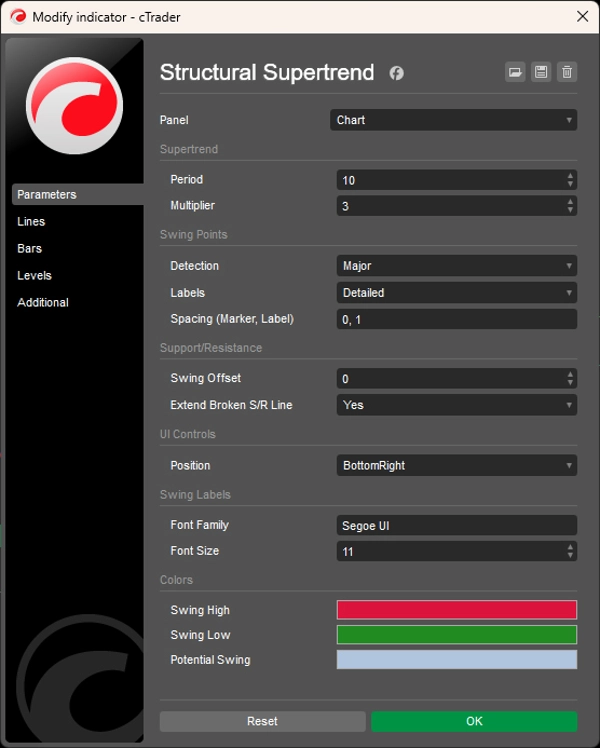The width and height of the screenshot is (600, 748).
Task: Expand the Detection dropdown showing Major
Action: (457, 266)
